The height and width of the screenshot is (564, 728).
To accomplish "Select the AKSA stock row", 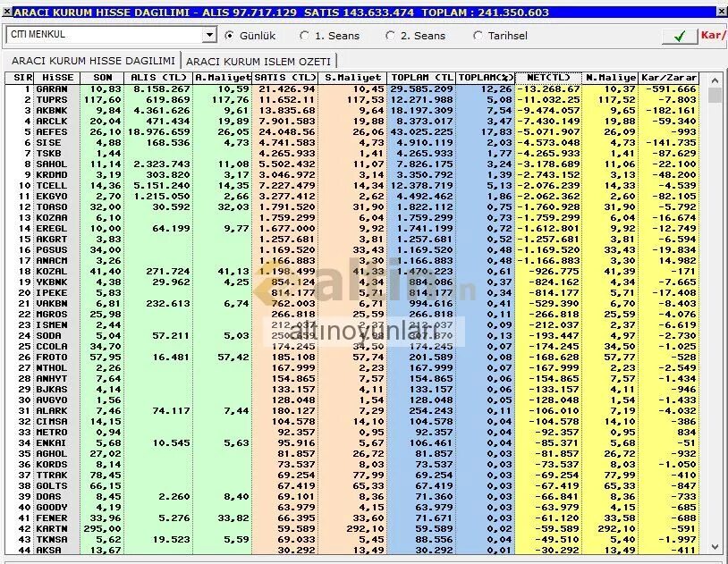I will coord(352,550).
